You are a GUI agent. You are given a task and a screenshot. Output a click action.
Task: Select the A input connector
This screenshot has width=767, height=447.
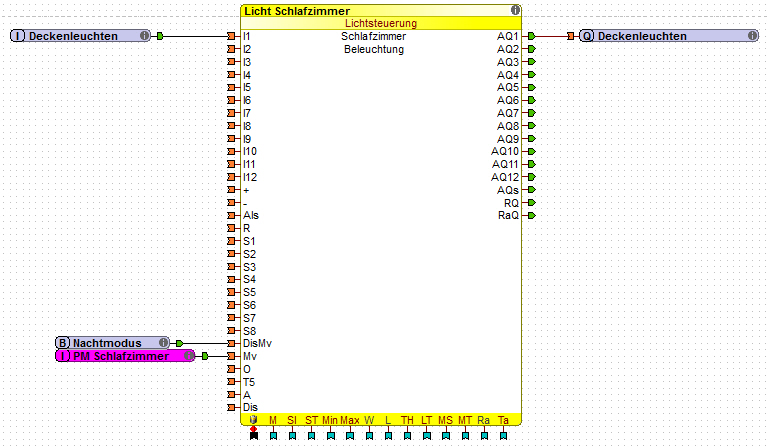[231, 395]
